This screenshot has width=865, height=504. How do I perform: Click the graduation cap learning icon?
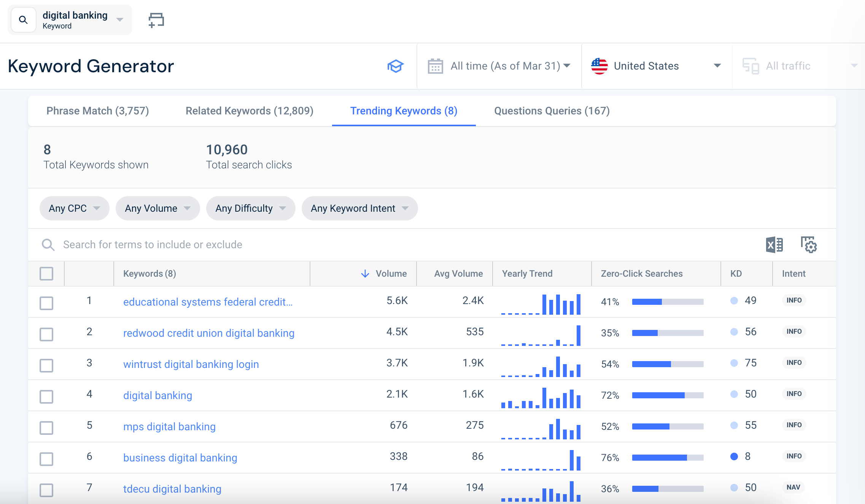[x=396, y=66]
